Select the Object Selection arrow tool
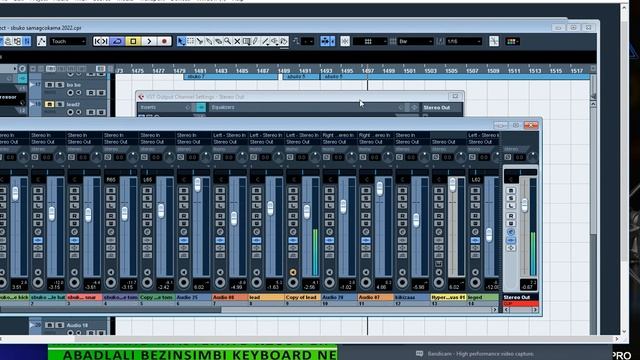 click(x=181, y=41)
